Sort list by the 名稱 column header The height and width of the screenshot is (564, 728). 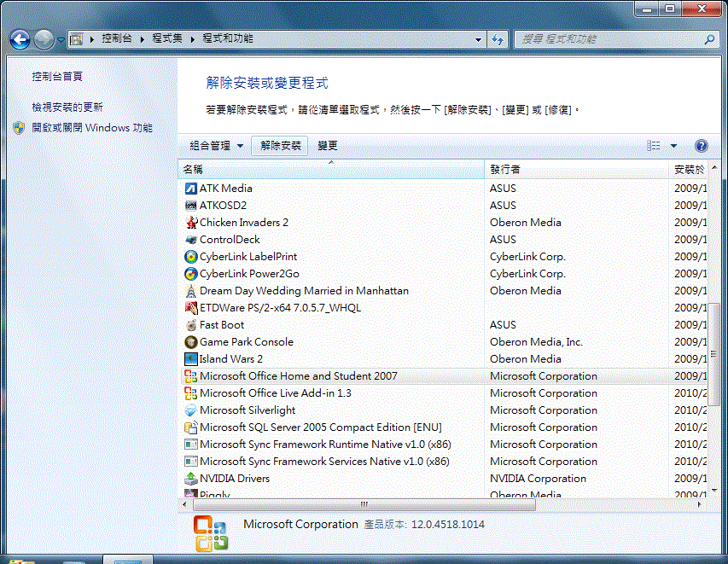(x=331, y=170)
